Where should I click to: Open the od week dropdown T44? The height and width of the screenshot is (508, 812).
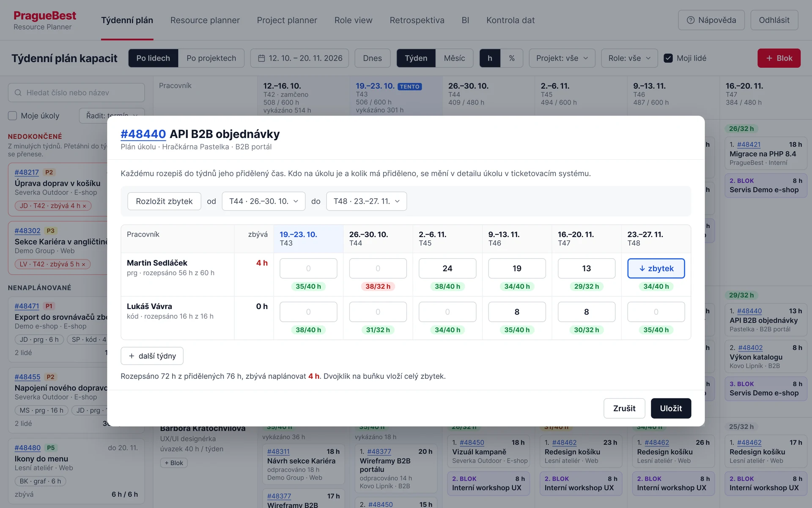[263, 201]
